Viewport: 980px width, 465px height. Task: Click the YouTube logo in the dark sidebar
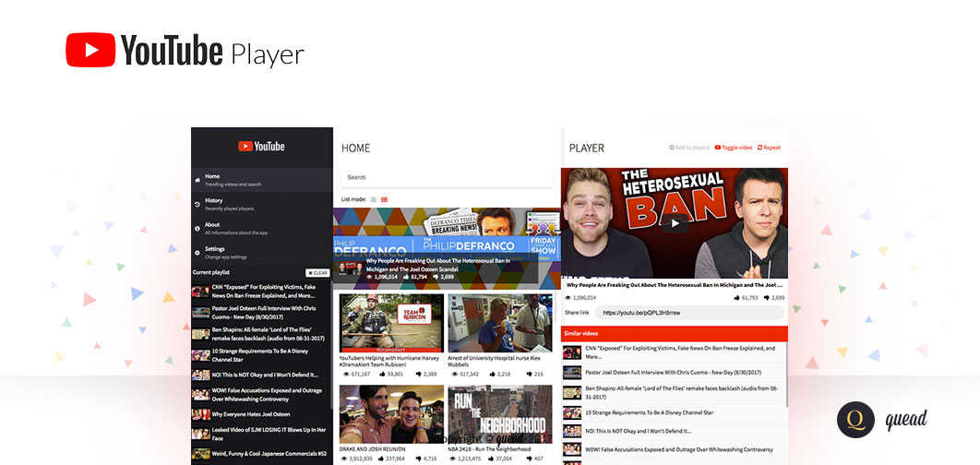coord(261,147)
